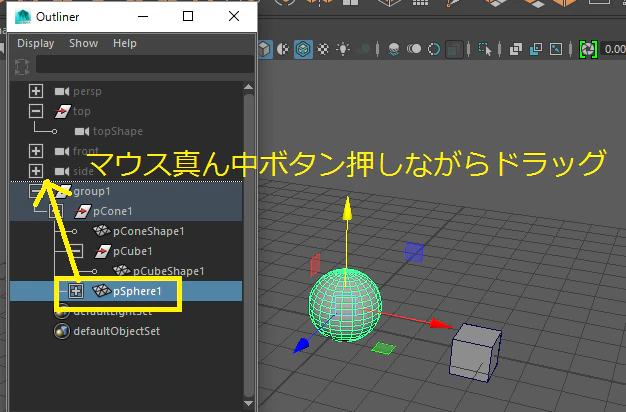The width and height of the screenshot is (626, 412).
Task: Click the Maya logo in the Outliner title bar
Action: (x=23, y=17)
